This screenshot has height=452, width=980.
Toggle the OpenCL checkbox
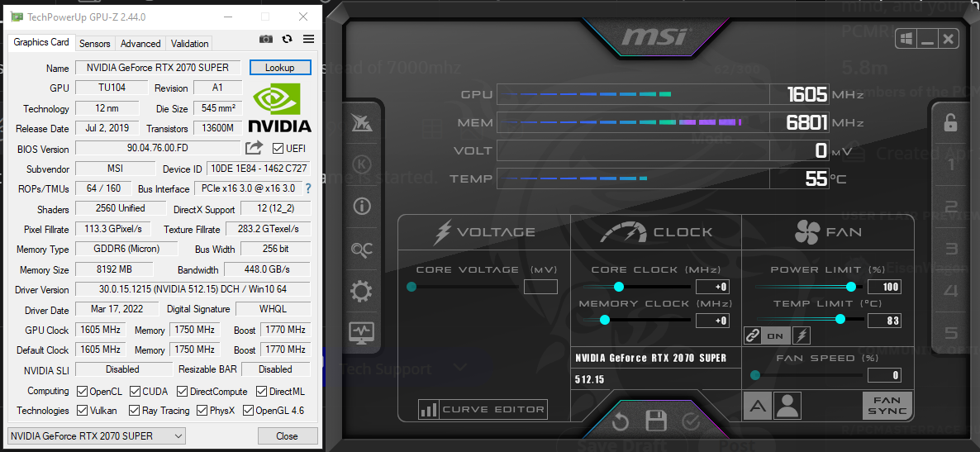(x=82, y=392)
